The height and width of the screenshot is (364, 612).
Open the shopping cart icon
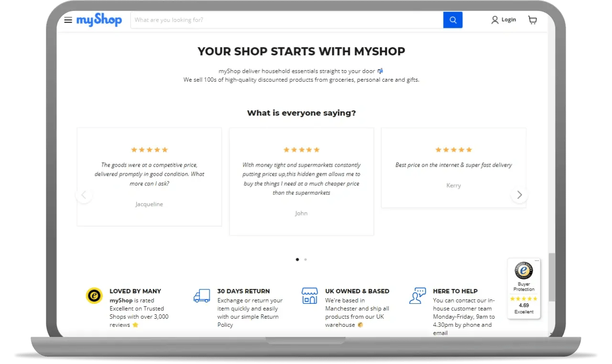(x=533, y=20)
